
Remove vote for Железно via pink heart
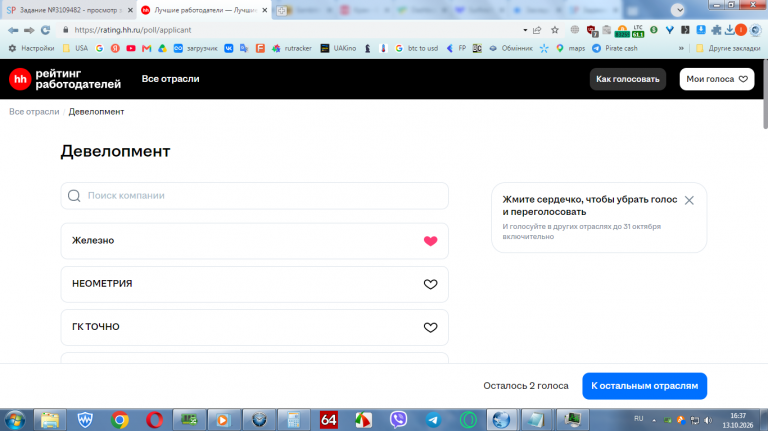pyautogui.click(x=431, y=241)
